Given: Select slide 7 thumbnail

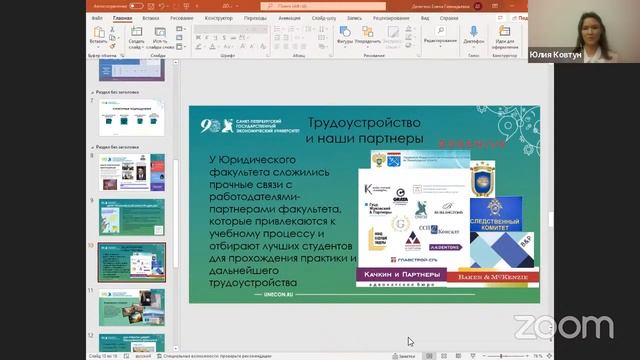Looking at the screenshot, I should click(131, 118).
